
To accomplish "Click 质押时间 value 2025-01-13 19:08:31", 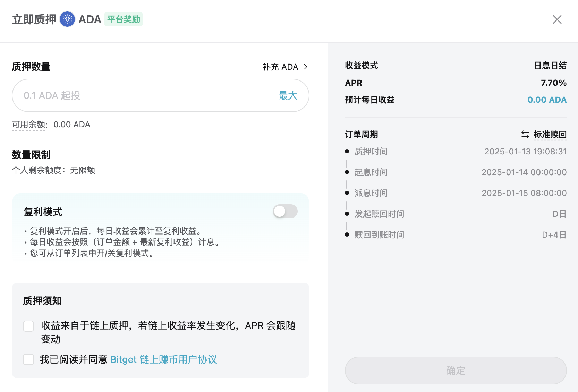I will click(526, 152).
